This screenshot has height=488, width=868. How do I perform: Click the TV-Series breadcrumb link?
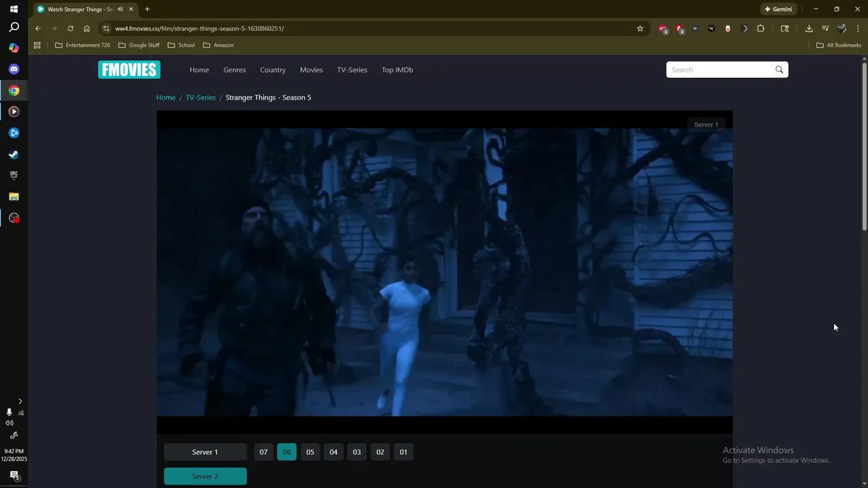[x=201, y=98]
